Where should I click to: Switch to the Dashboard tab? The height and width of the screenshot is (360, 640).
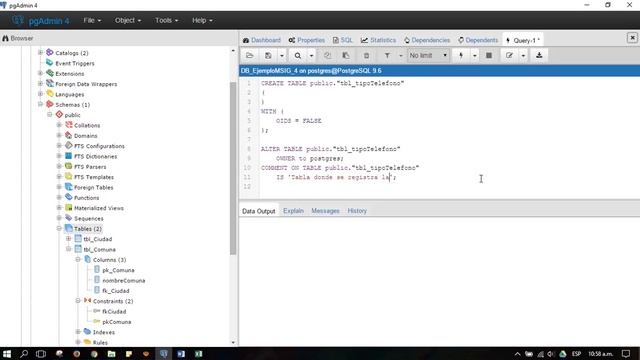[x=262, y=40]
